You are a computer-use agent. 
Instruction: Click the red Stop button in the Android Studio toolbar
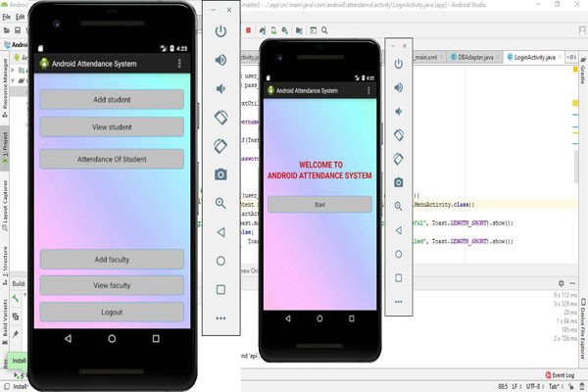[248, 30]
